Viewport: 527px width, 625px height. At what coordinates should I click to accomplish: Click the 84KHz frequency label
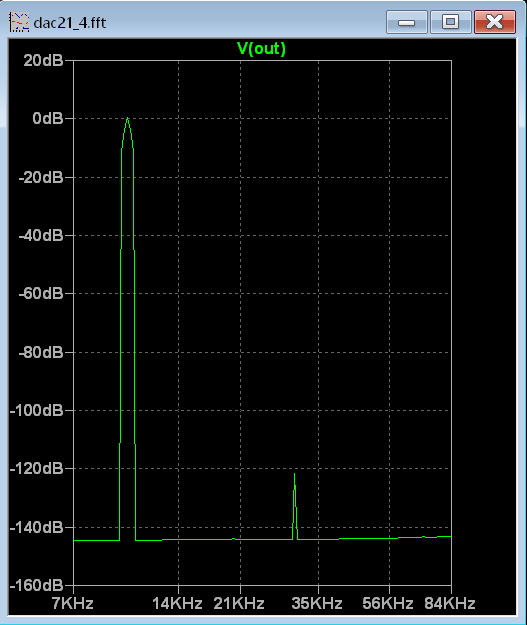pos(450,603)
